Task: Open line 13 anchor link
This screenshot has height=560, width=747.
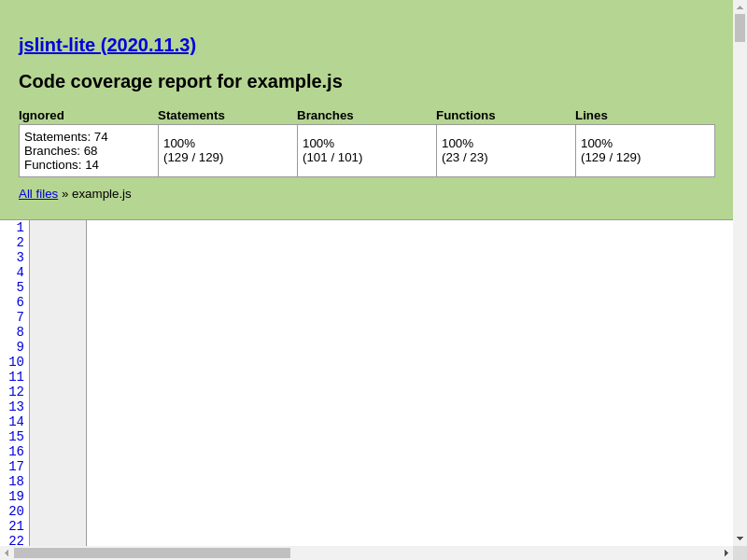Action: (x=16, y=406)
